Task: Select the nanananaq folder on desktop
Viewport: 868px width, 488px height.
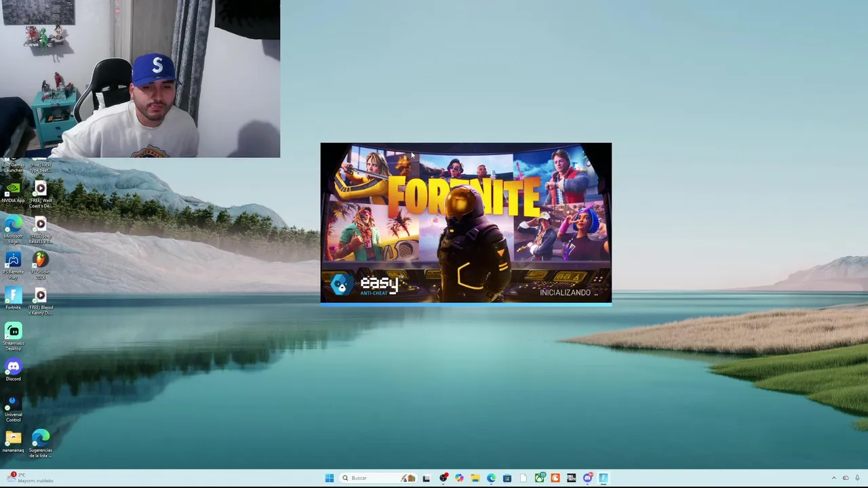Action: (13, 442)
